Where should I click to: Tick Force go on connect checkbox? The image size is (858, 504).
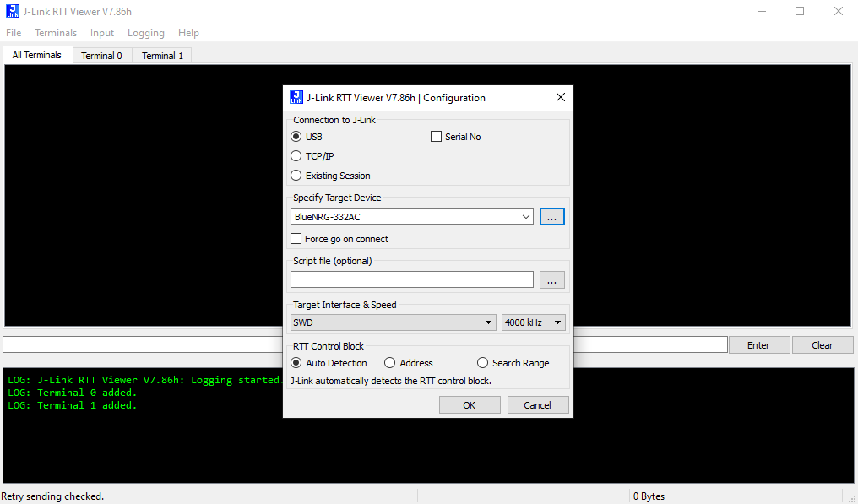(296, 239)
